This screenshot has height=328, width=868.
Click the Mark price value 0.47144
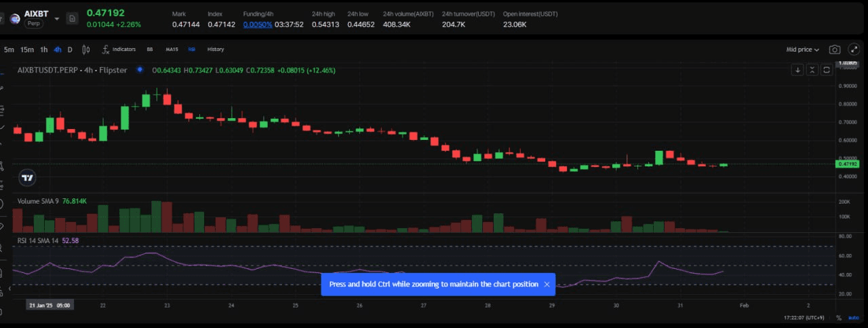click(x=186, y=24)
